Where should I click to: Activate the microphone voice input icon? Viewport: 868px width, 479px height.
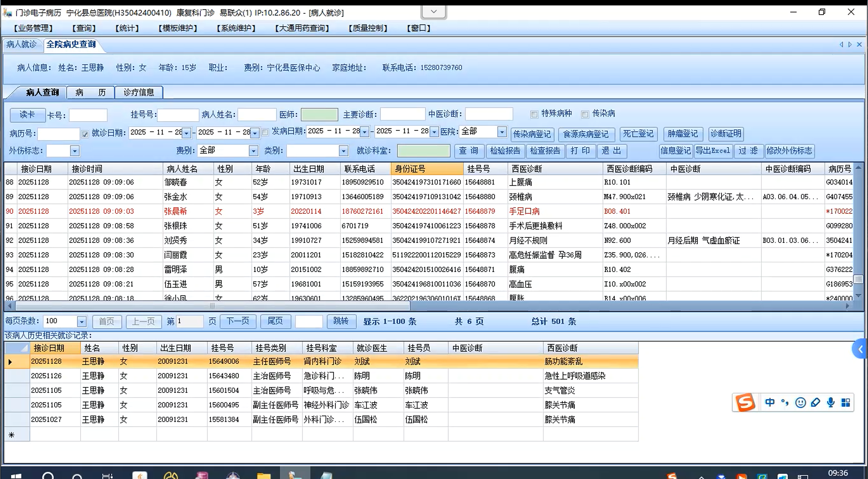point(831,402)
